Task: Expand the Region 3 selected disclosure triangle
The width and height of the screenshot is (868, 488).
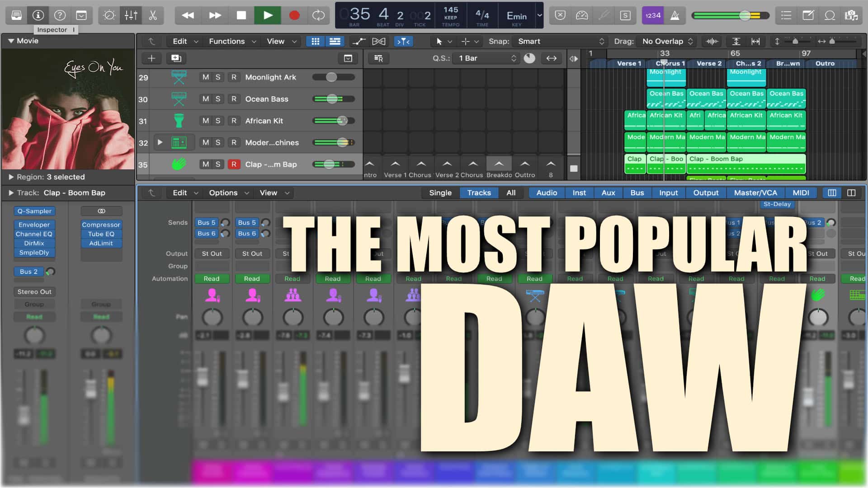Action: [11, 177]
